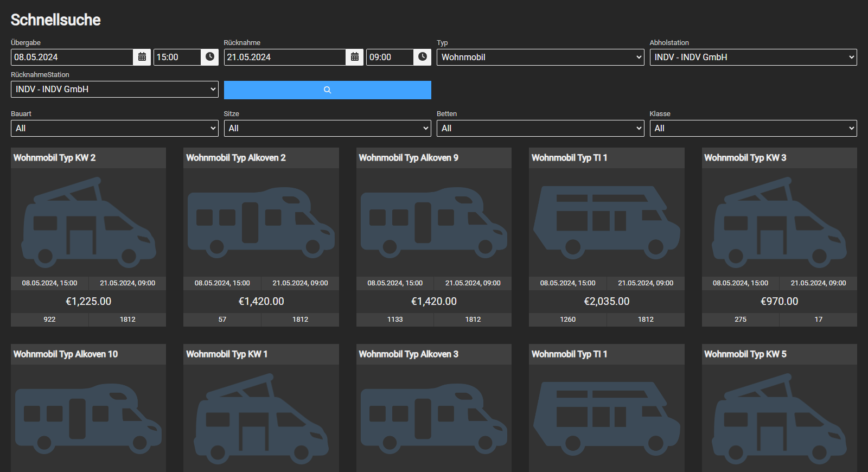Pick the Wohnmobil Typ KW 3 camper image
Viewport: 868px width, 472px height.
pos(779,222)
